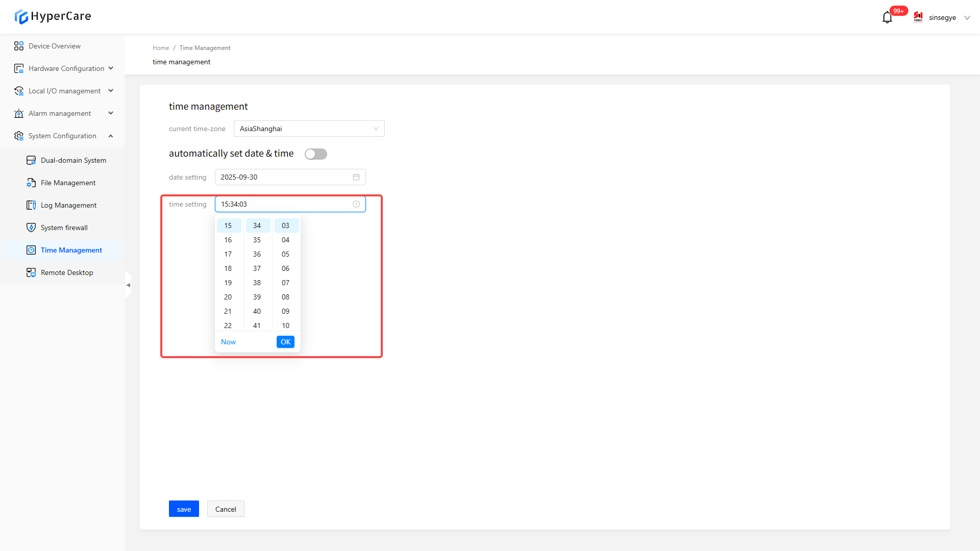Click the Device Overview grid icon

pos(19,46)
